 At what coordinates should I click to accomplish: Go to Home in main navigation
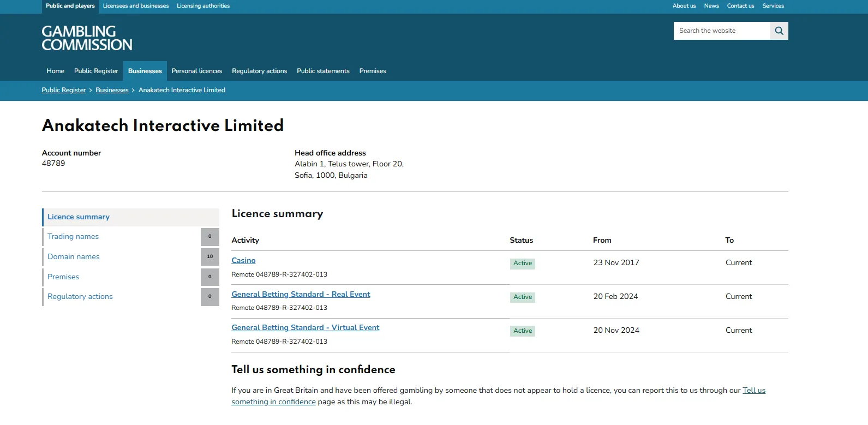(55, 71)
